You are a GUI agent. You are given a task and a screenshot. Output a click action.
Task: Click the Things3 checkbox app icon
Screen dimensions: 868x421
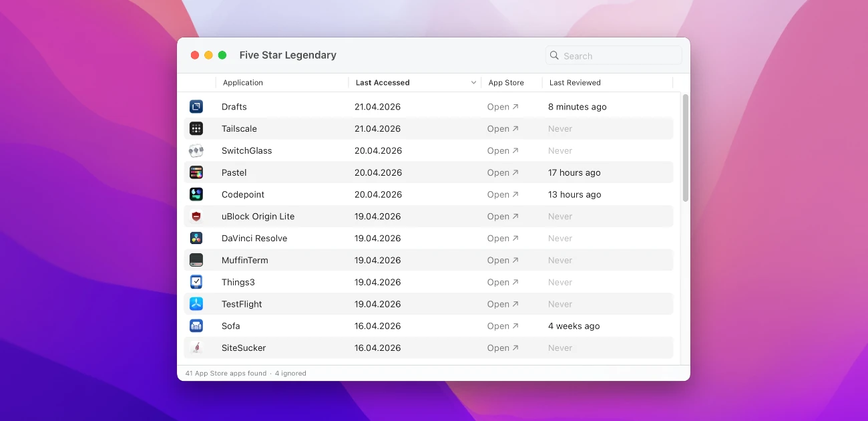196,282
